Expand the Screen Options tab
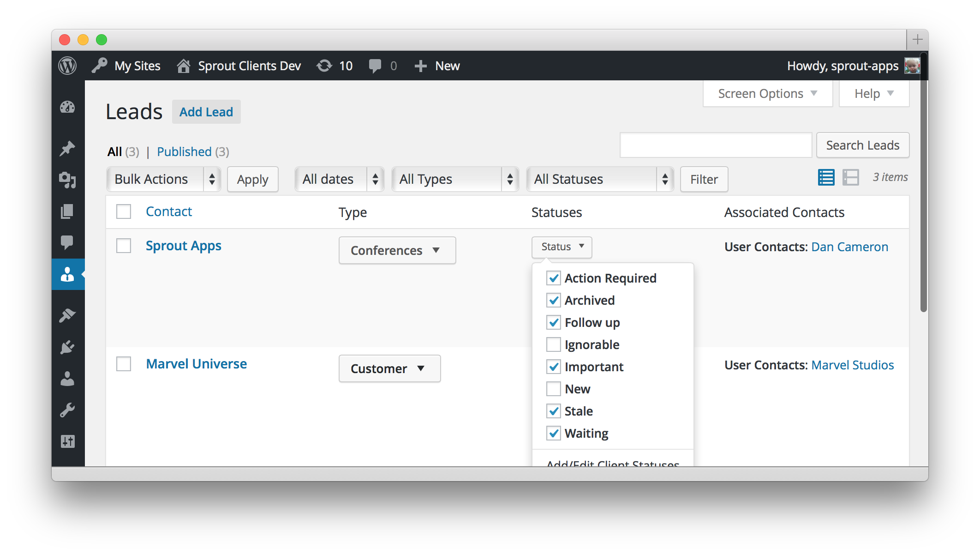This screenshot has width=980, height=555. [x=767, y=94]
